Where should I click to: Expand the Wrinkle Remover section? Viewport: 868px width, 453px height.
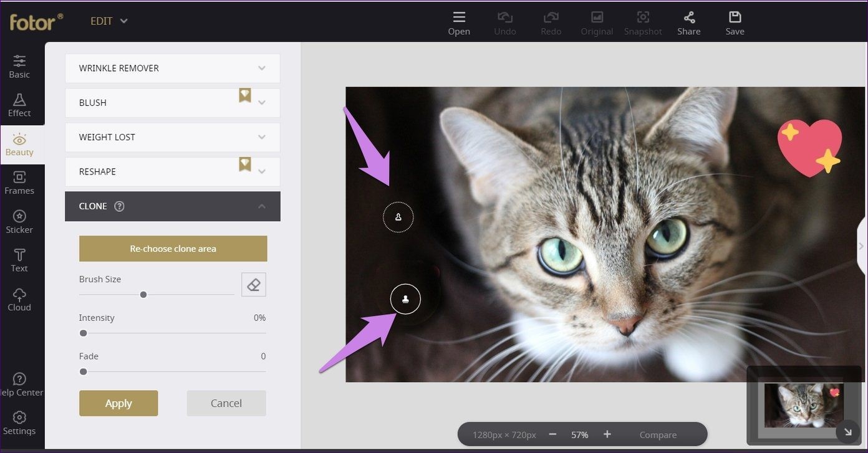(173, 68)
